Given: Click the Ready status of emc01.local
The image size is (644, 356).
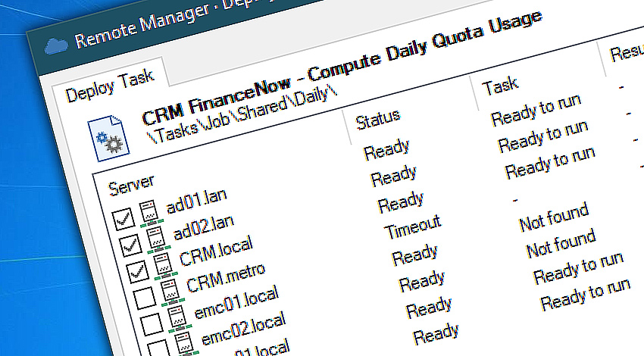Looking at the screenshot, I should 415,255.
